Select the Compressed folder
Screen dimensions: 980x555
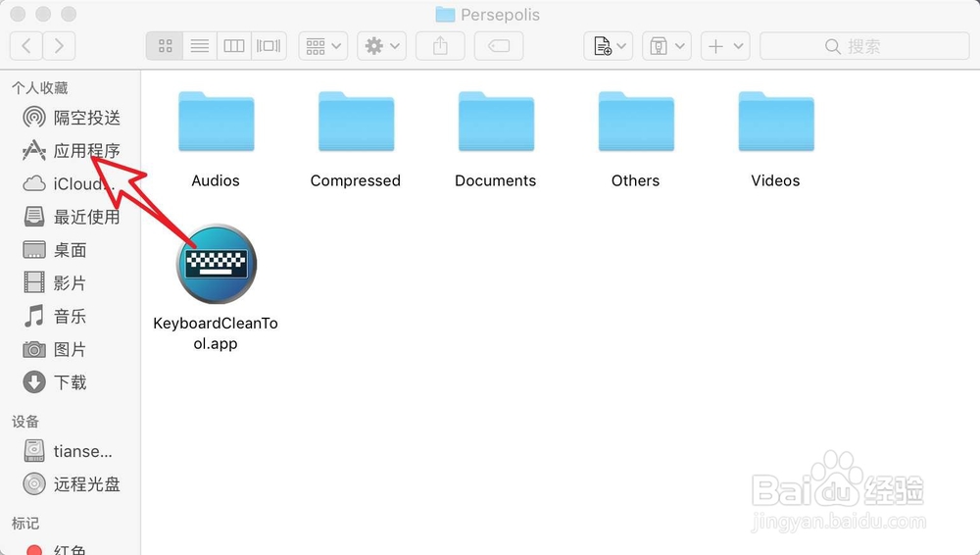coord(357,122)
